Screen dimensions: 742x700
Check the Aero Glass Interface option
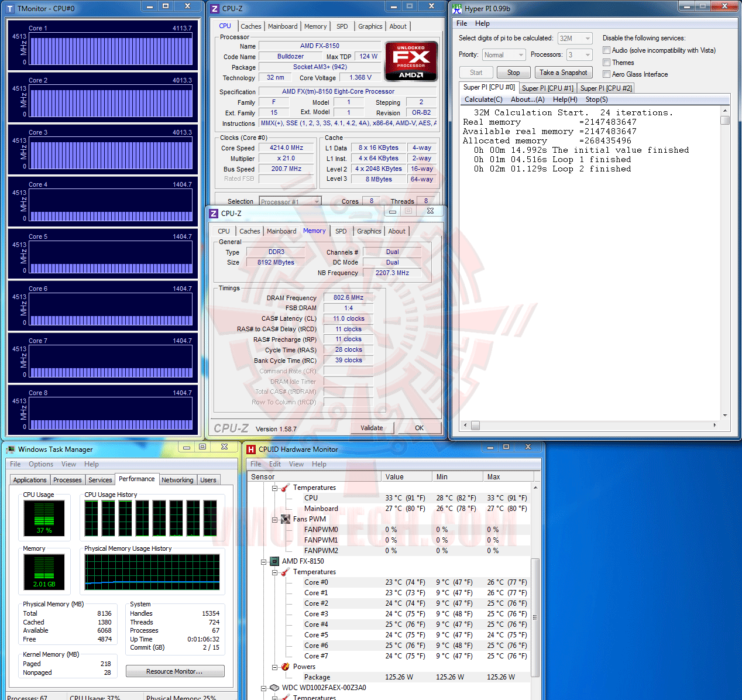(x=607, y=74)
